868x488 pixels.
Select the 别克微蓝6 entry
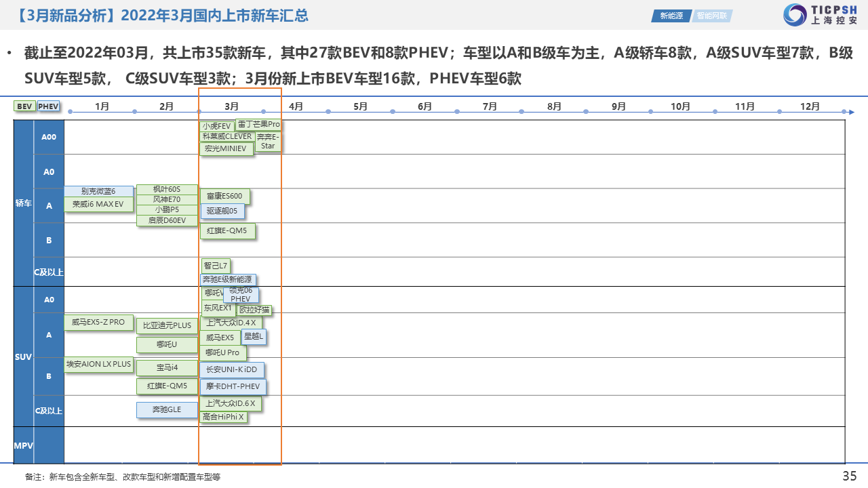(98, 191)
